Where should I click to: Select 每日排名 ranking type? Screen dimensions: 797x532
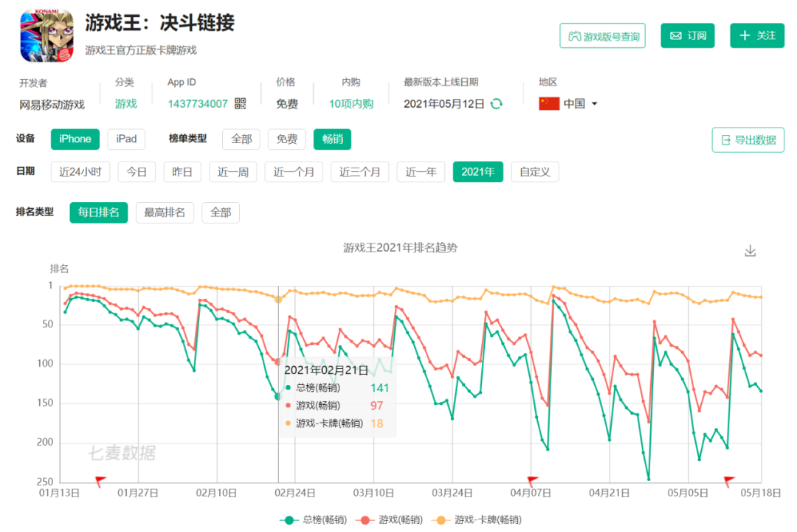(x=99, y=213)
